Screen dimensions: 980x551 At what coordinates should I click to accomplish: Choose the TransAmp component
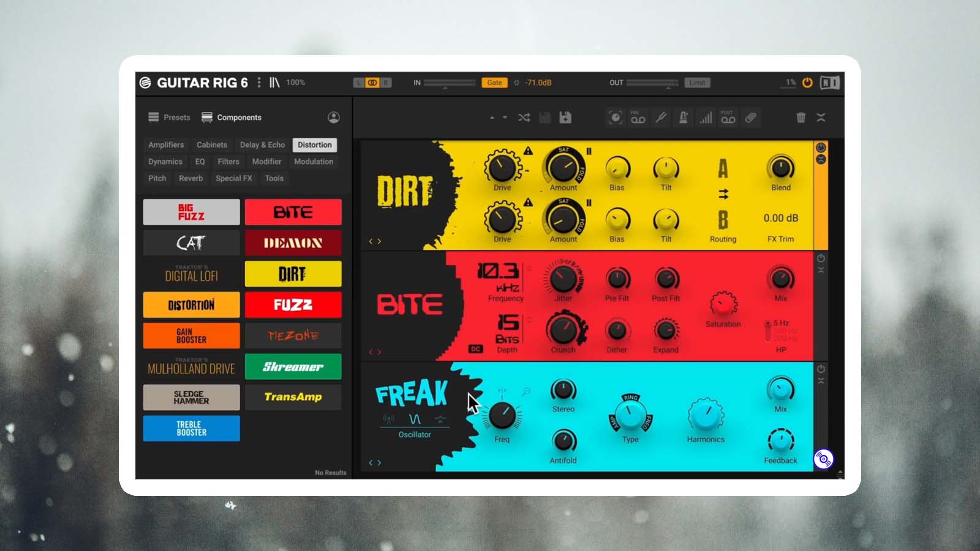(x=293, y=397)
